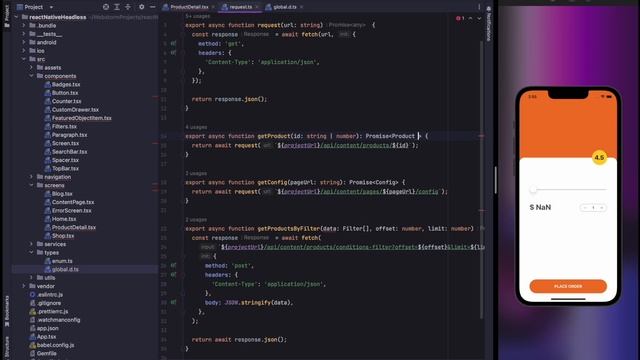
Task: Expand the utils folder
Action: (x=31, y=278)
